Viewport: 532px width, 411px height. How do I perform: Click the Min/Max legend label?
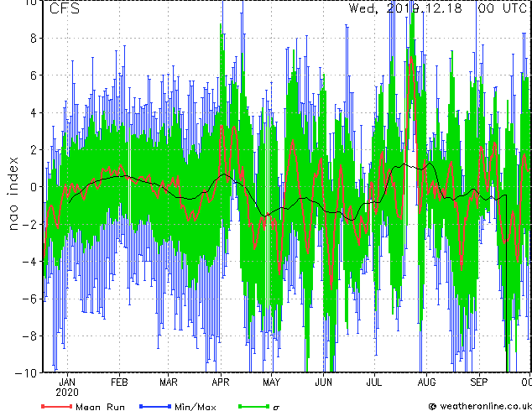tap(195, 407)
